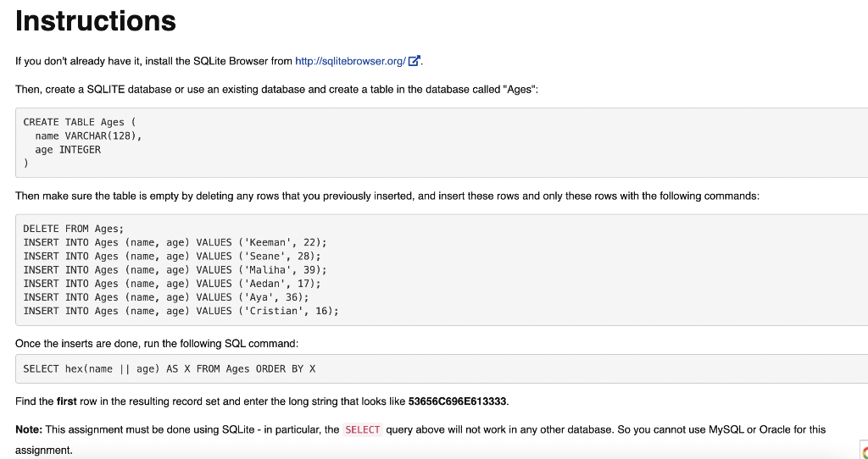Click the partially visible Google icon

click(x=865, y=452)
